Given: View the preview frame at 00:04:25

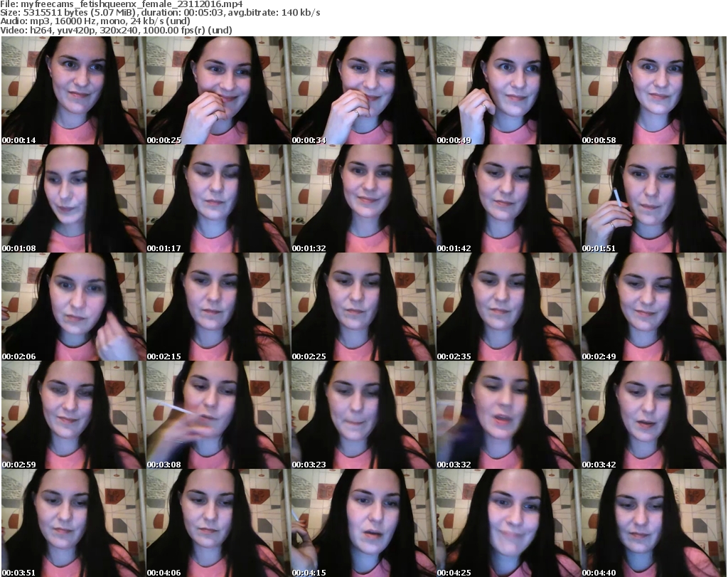Looking at the screenshot, I should tap(508, 523).
